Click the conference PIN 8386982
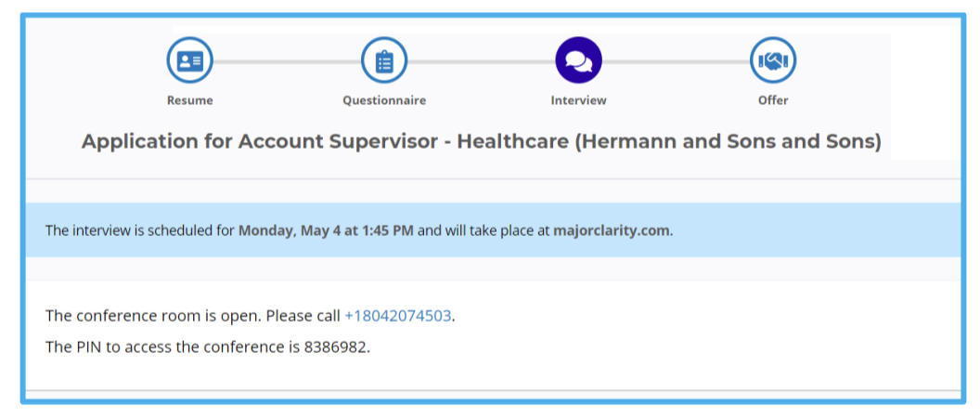 (341, 347)
